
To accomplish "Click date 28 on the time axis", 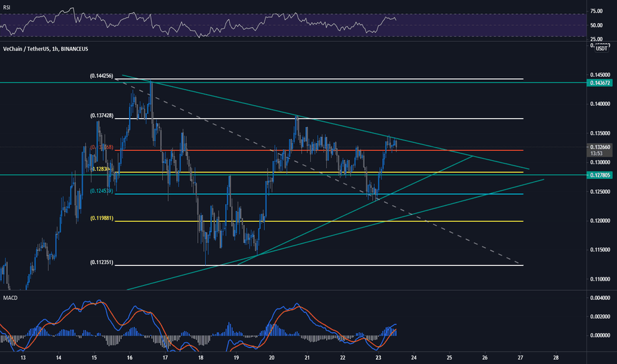I will coord(555,357).
